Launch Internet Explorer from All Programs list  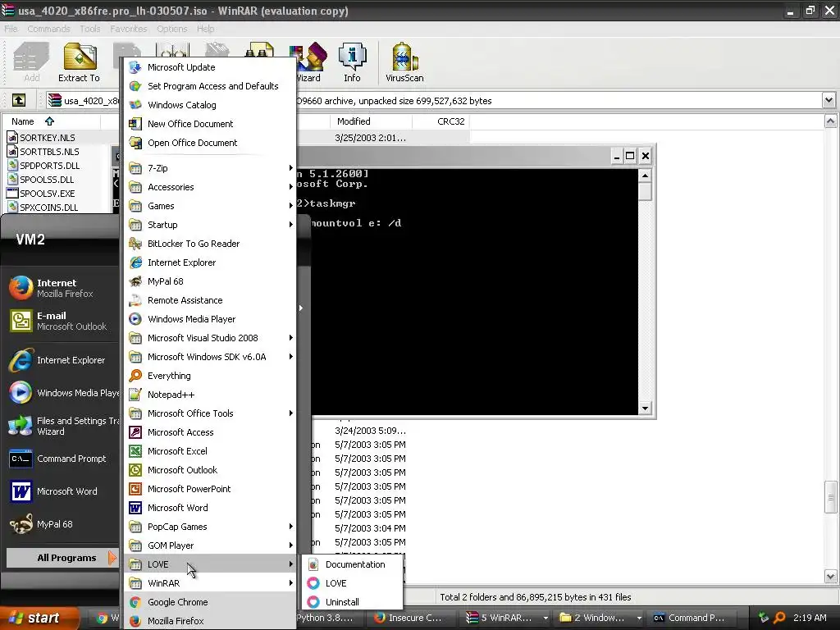pos(211,262)
